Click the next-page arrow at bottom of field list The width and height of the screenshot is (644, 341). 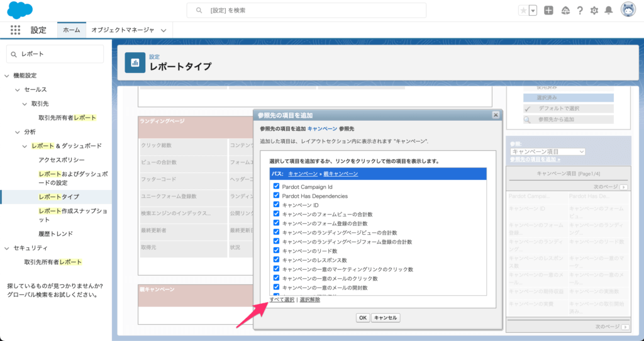point(625,327)
